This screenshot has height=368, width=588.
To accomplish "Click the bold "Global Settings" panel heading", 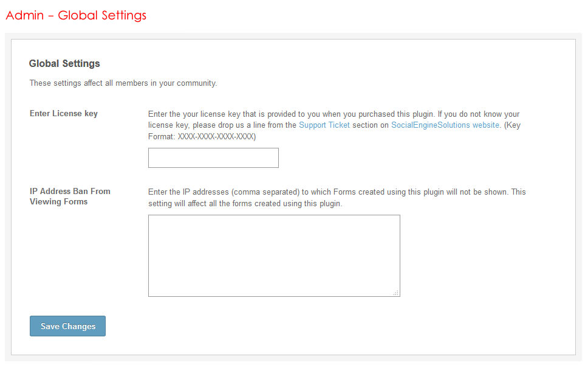I will click(x=64, y=63).
